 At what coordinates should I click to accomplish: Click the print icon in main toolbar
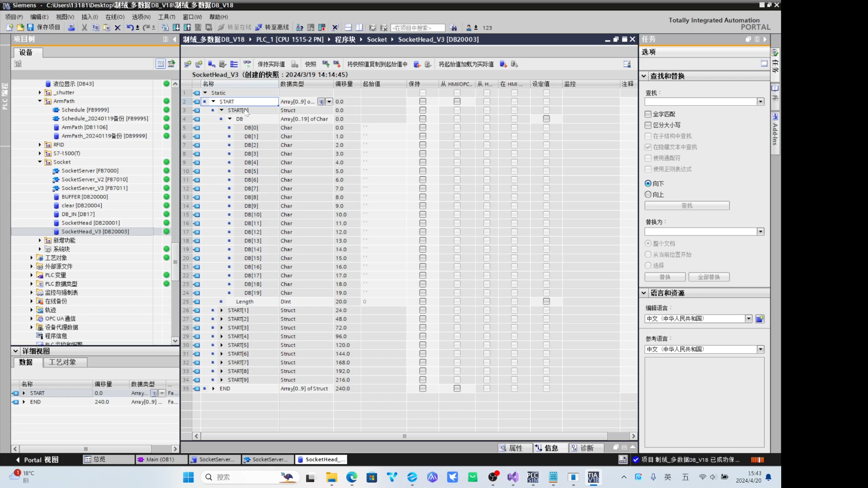(x=71, y=28)
